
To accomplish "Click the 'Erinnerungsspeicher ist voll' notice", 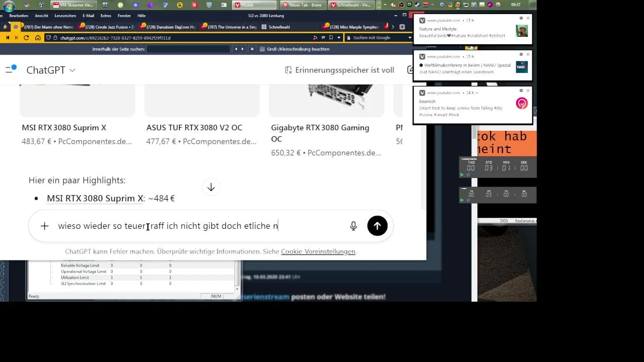I will point(340,70).
